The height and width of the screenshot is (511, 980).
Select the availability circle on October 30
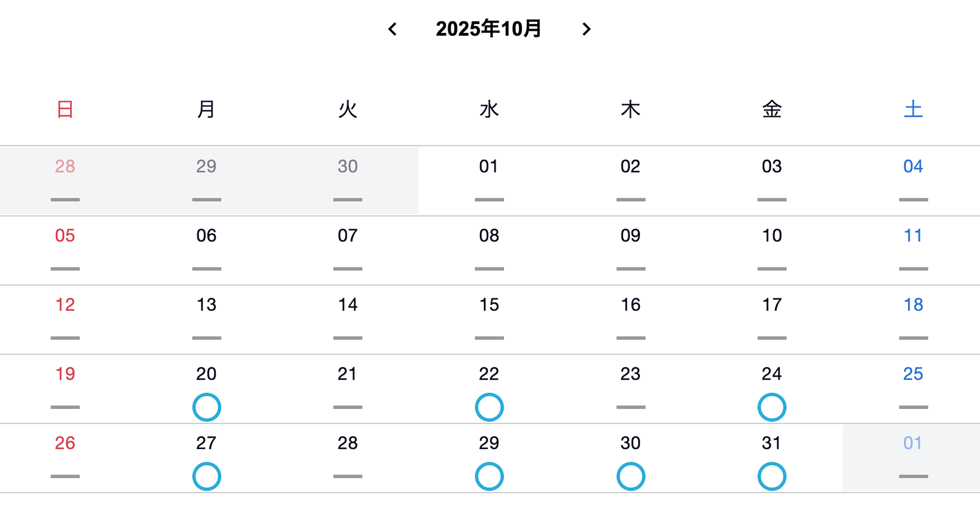[631, 476]
